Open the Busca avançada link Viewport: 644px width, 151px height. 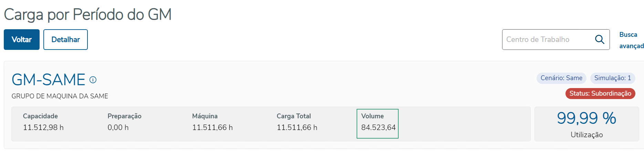pos(631,40)
